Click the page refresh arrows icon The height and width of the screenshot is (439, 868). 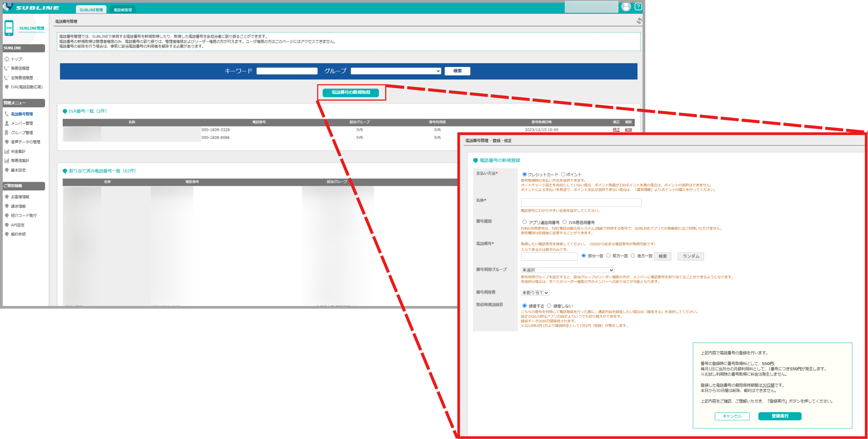coord(639,21)
